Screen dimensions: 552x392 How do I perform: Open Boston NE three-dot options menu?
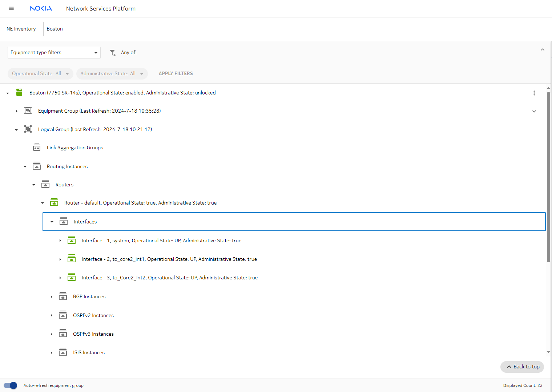[534, 93]
